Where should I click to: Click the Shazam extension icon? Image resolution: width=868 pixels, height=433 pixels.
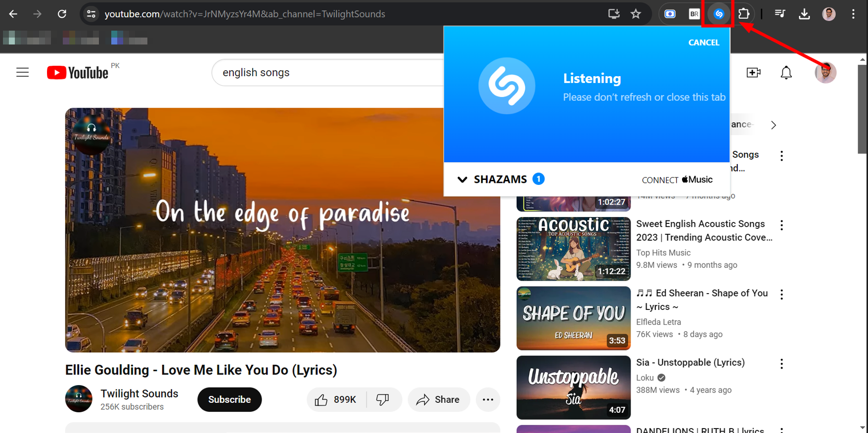pos(719,14)
